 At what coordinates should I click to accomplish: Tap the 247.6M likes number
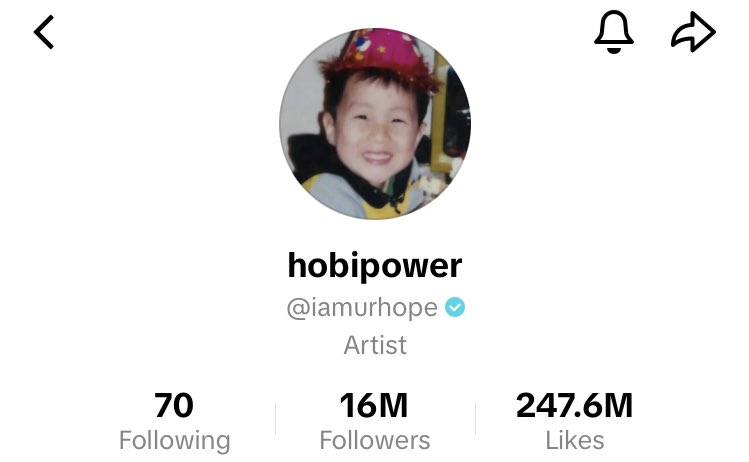(x=575, y=406)
